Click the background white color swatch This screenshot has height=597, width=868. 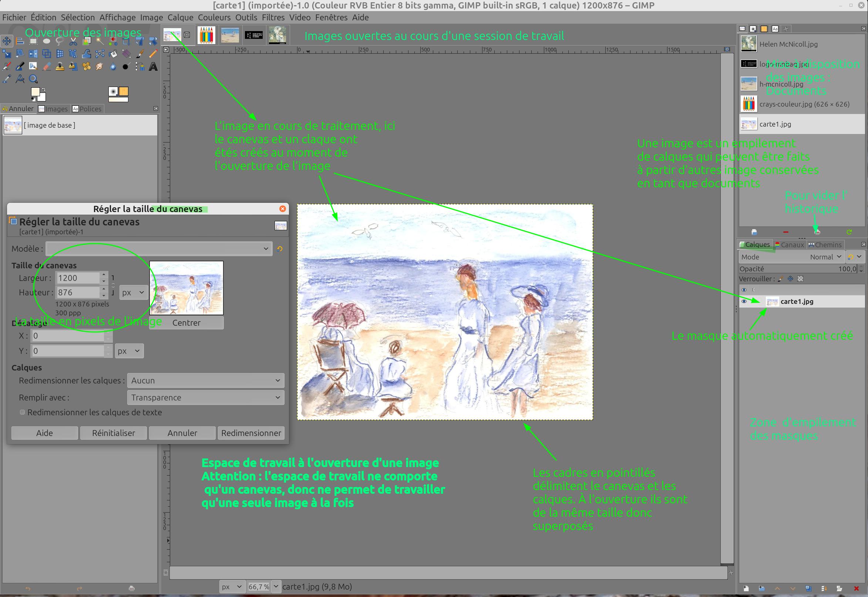tap(43, 98)
